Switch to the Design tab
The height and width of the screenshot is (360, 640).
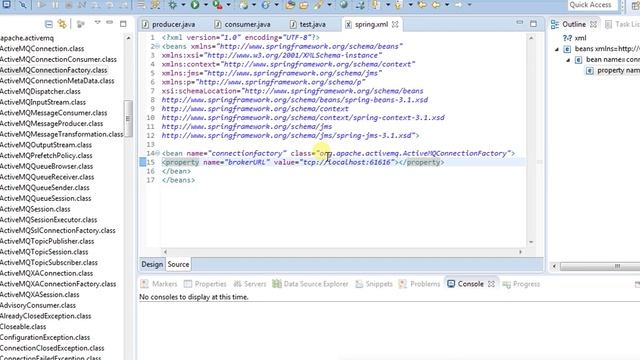(152, 264)
